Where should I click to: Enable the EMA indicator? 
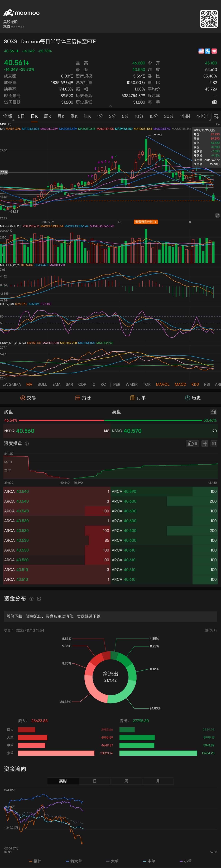coord(56,384)
